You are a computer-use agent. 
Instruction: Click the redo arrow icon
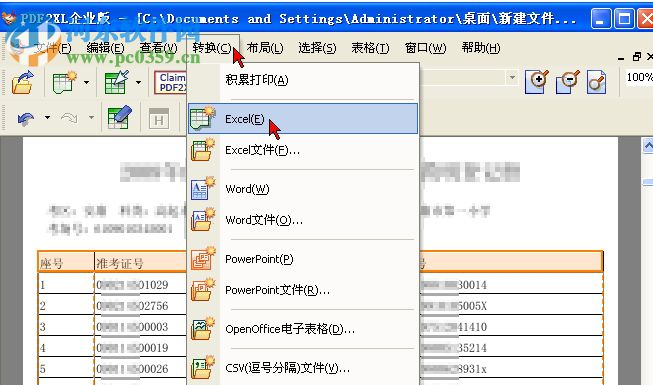pos(70,119)
